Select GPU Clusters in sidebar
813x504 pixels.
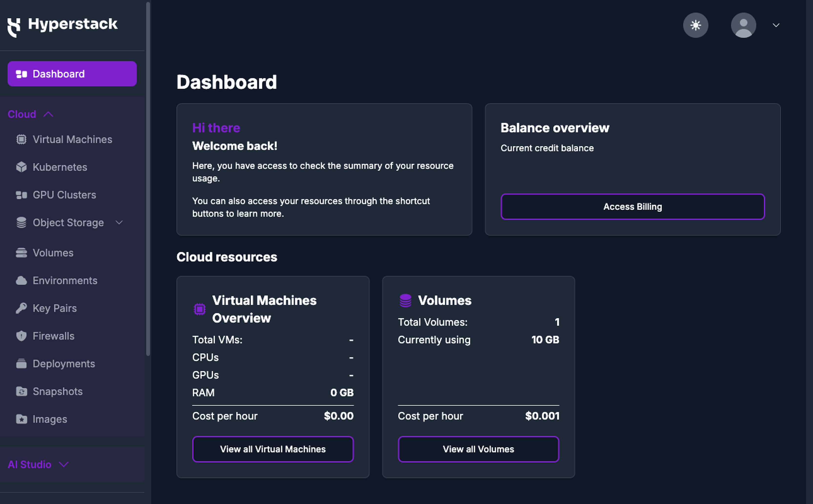[x=64, y=195]
